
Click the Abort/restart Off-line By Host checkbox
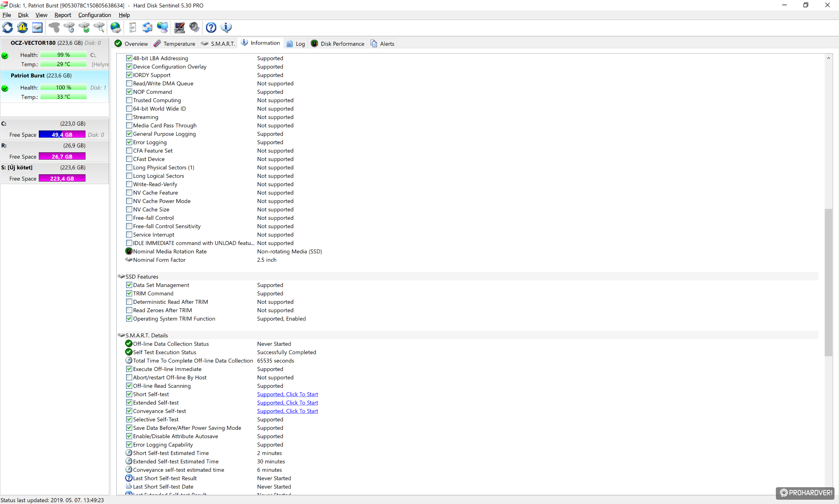[x=129, y=377]
